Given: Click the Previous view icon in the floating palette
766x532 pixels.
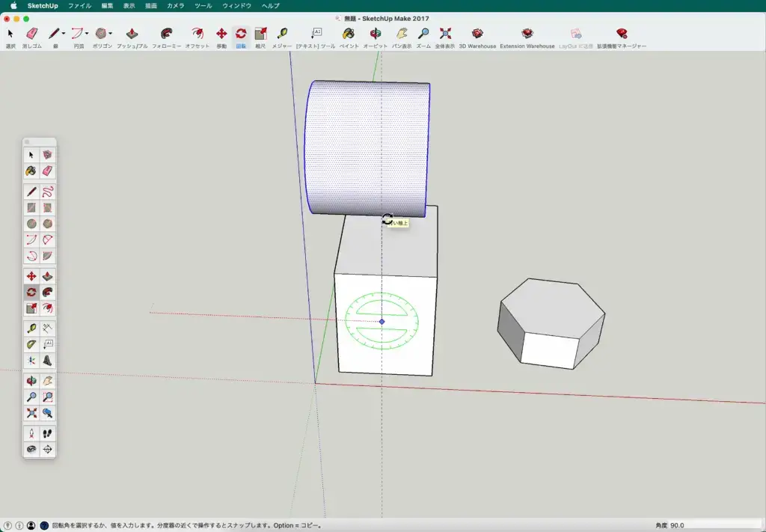Looking at the screenshot, I should tap(47, 413).
